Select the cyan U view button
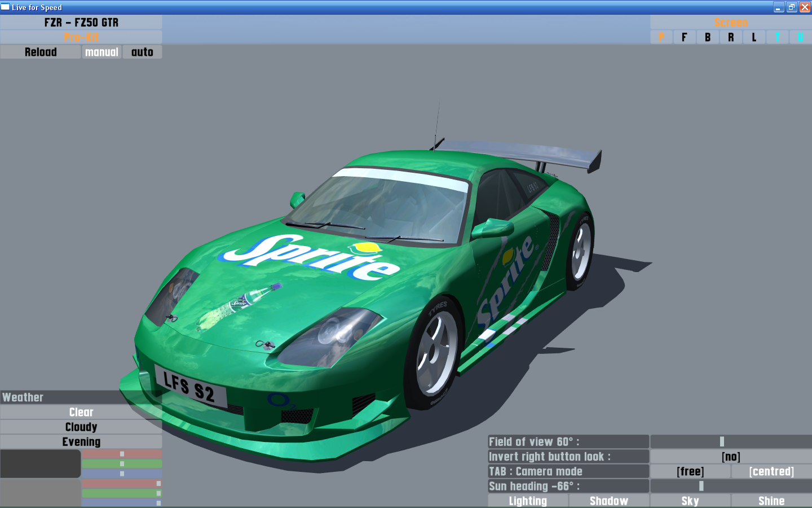812x508 pixels. click(800, 37)
